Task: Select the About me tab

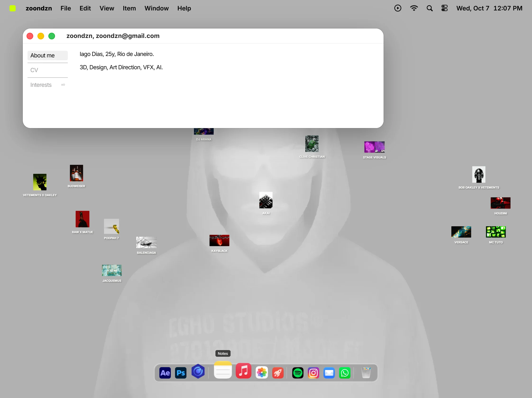Action: point(48,55)
